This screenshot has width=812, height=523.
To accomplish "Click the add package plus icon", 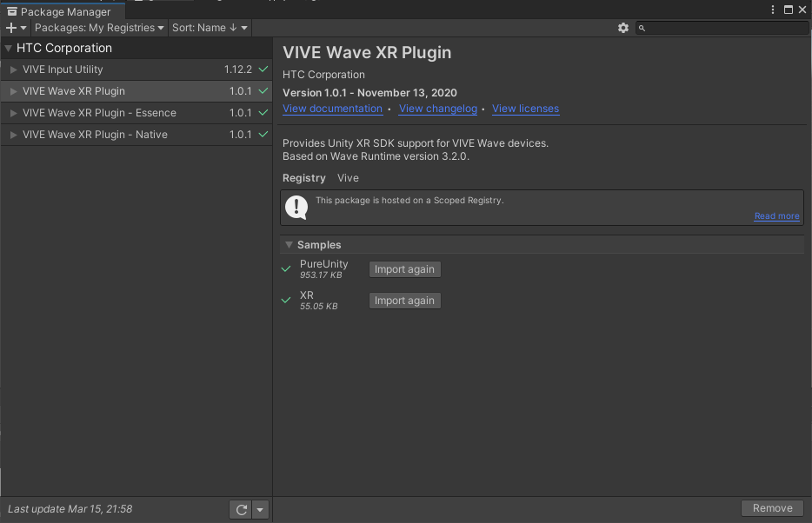I will pyautogui.click(x=11, y=28).
